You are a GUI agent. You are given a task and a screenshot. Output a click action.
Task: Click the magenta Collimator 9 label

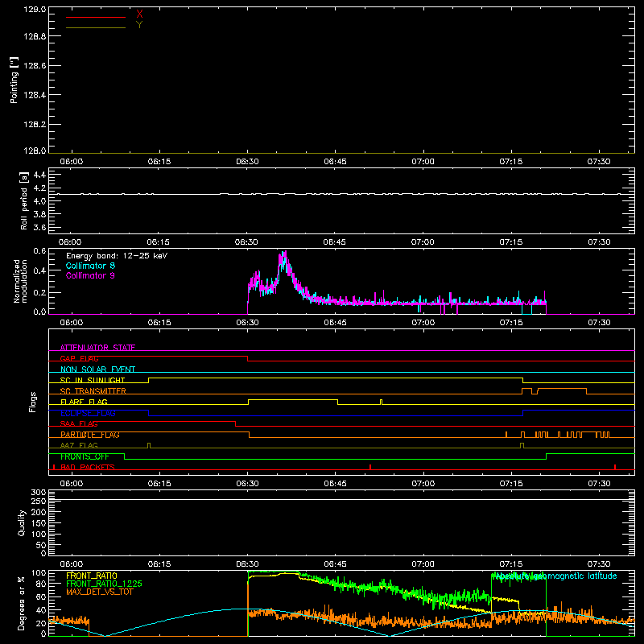click(90, 275)
